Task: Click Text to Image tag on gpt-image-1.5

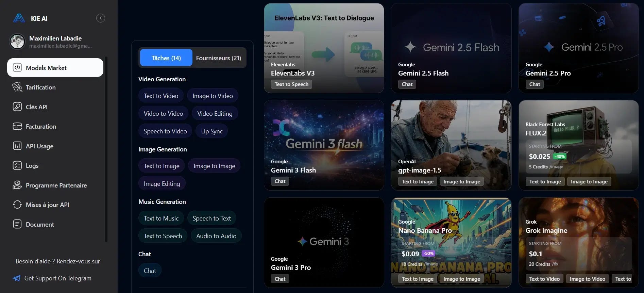Action: [418, 181]
